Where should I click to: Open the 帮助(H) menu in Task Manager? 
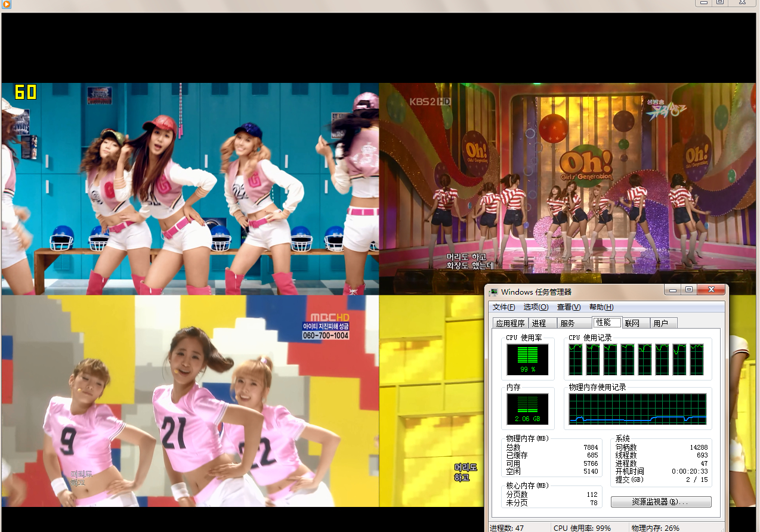[601, 307]
